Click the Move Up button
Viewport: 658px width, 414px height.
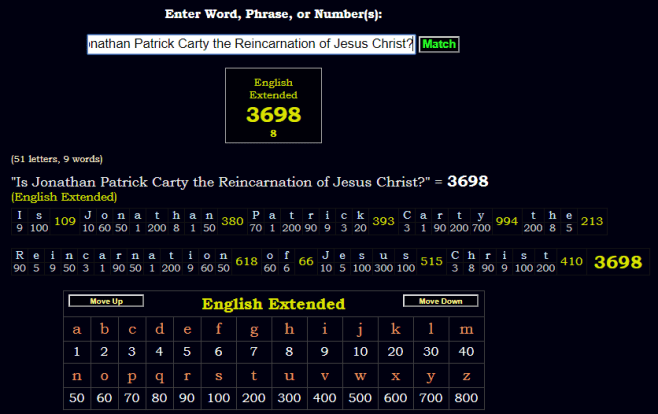pyautogui.click(x=106, y=301)
